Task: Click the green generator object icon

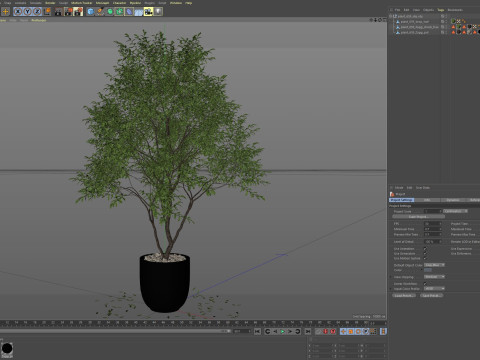Action: (110, 12)
